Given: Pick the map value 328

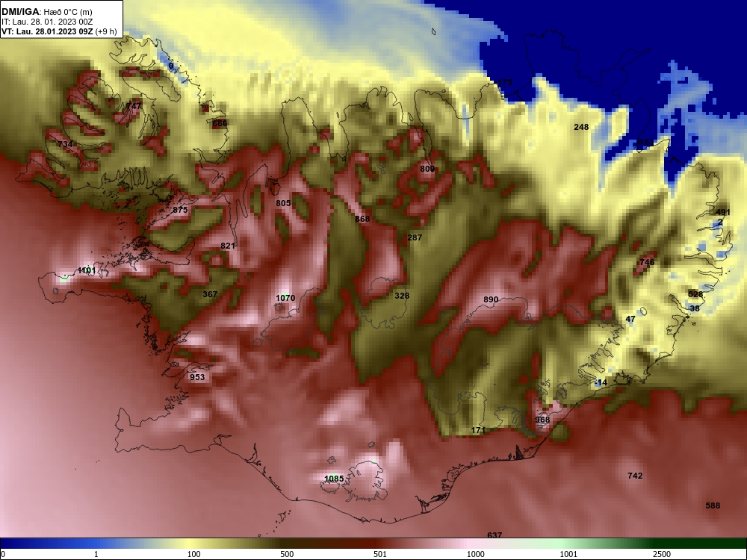Looking at the screenshot, I should [x=402, y=296].
